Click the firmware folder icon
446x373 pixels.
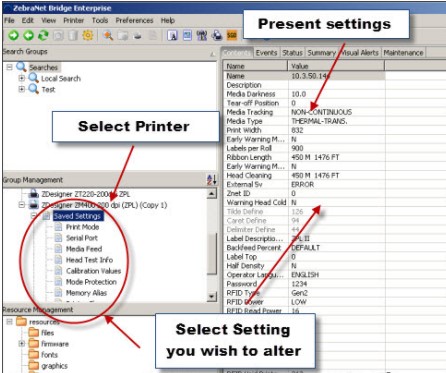point(33,343)
